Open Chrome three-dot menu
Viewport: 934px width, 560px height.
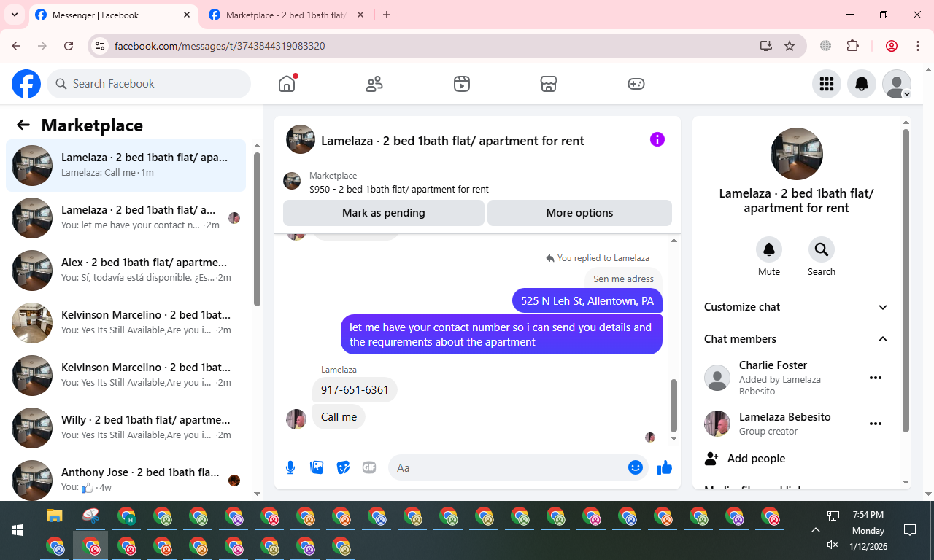coord(918,46)
